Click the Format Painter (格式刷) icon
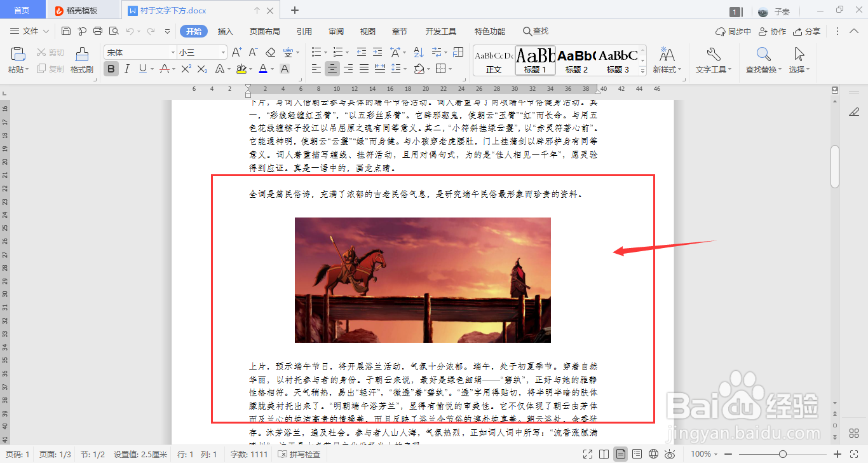The width and height of the screenshot is (868, 463). click(82, 55)
